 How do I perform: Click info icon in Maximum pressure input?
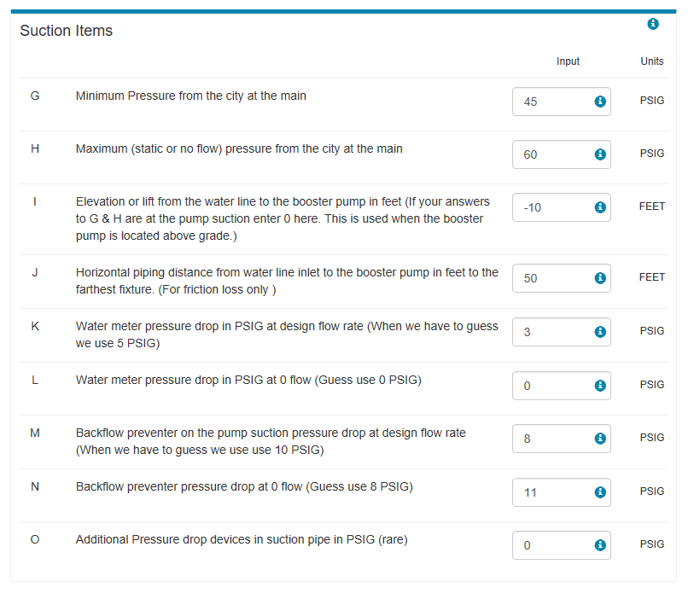(x=600, y=154)
